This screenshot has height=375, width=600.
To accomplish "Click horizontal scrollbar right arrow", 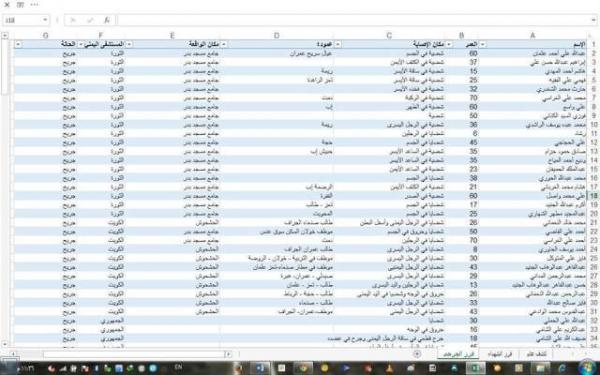I will pyautogui.click(x=228, y=354).
